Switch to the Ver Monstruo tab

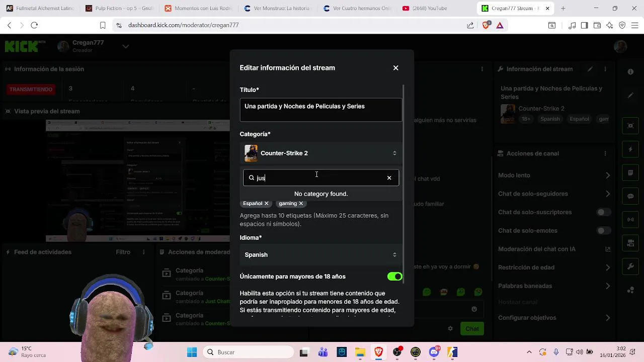click(x=278, y=9)
